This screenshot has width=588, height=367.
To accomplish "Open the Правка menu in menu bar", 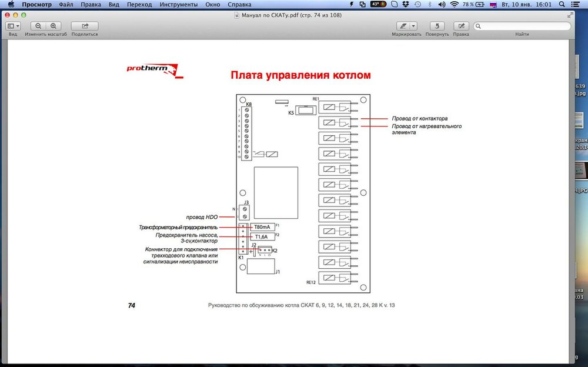I will click(91, 5).
